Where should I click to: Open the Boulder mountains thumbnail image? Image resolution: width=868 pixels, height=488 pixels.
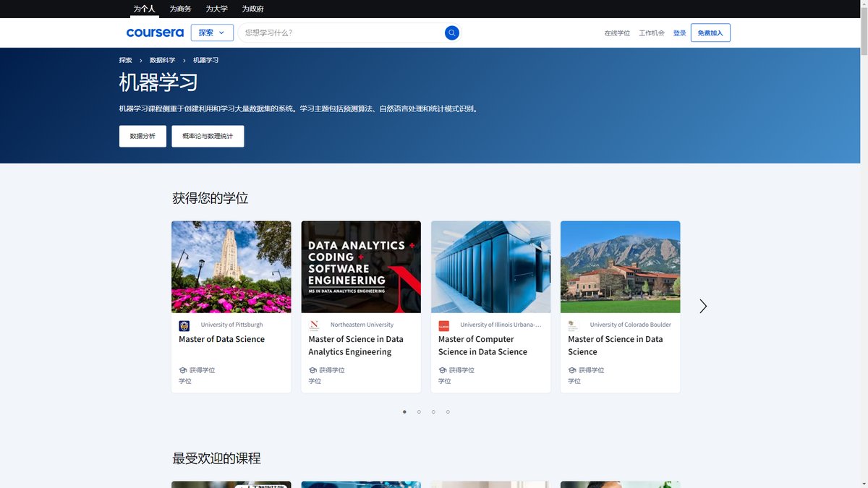point(621,267)
